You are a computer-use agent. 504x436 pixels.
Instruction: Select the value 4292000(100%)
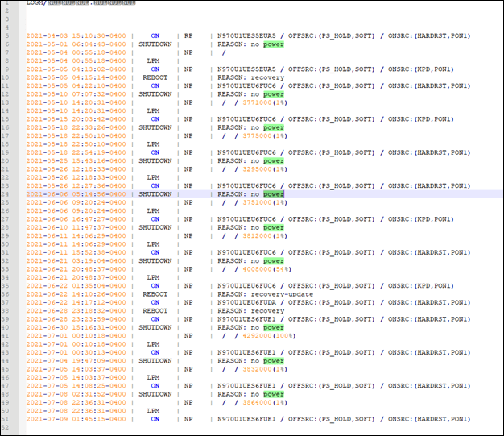coord(269,336)
